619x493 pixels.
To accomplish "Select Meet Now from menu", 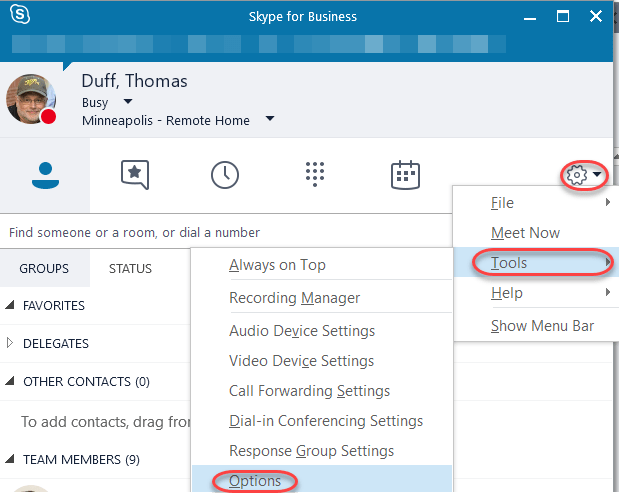I will pos(536,232).
